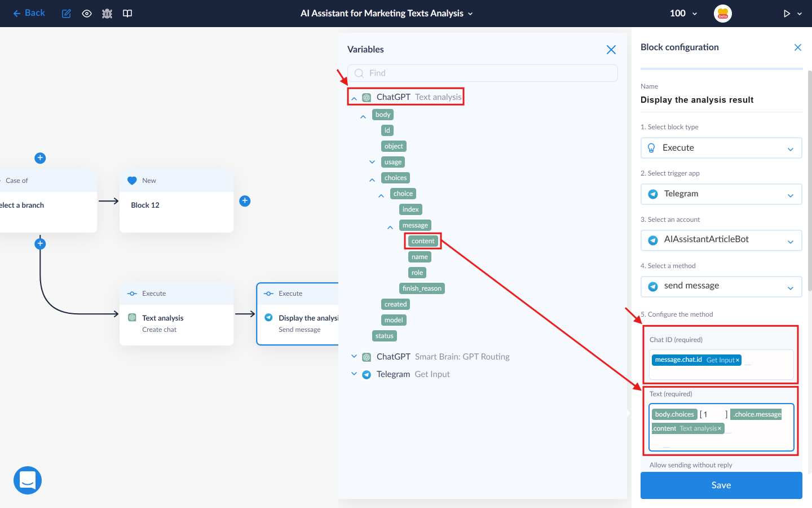
Task: Click Telegram icon beside Get Input
Action: (367, 375)
